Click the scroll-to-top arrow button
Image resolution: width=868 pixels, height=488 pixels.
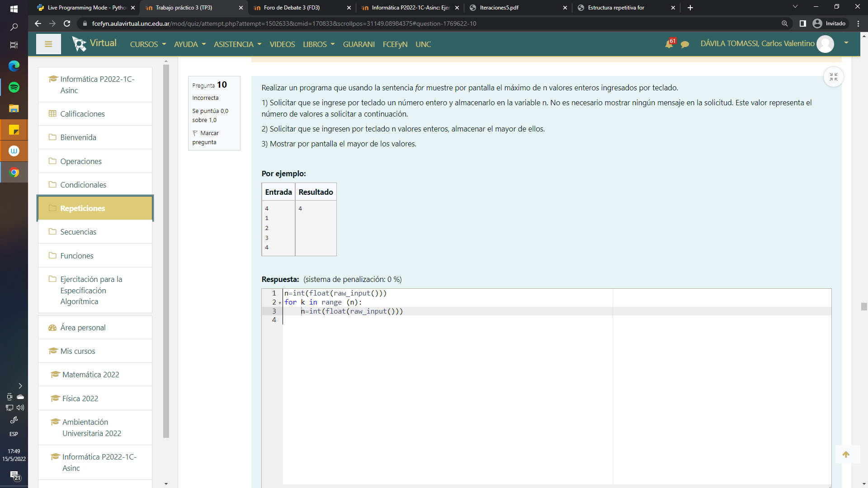(x=846, y=455)
